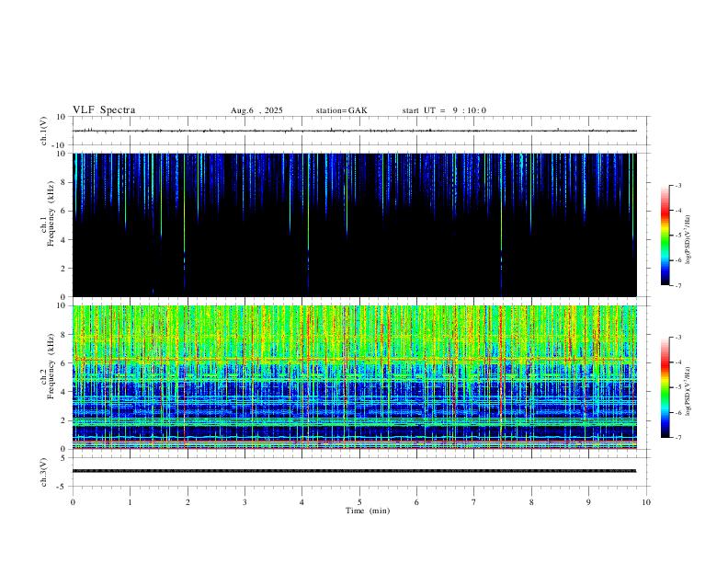Image resolution: width=728 pixels, height=563 pixels.
Task: Click time axis tick label "5"
Action: tap(359, 502)
